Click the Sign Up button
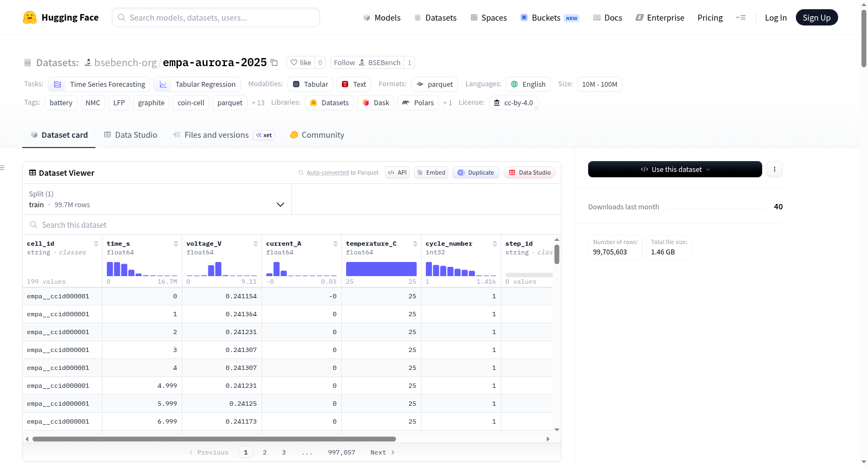This screenshot has height=467, width=868. pos(816,17)
